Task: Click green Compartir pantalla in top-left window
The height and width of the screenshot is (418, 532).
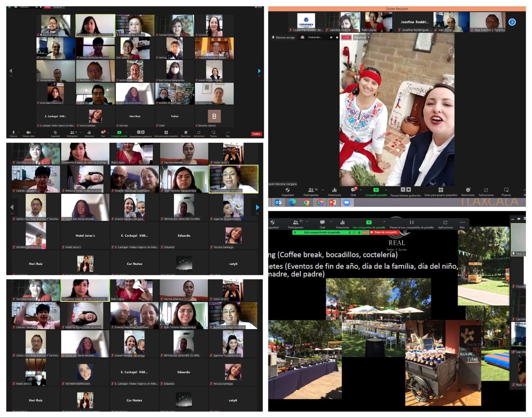Action: (119, 134)
